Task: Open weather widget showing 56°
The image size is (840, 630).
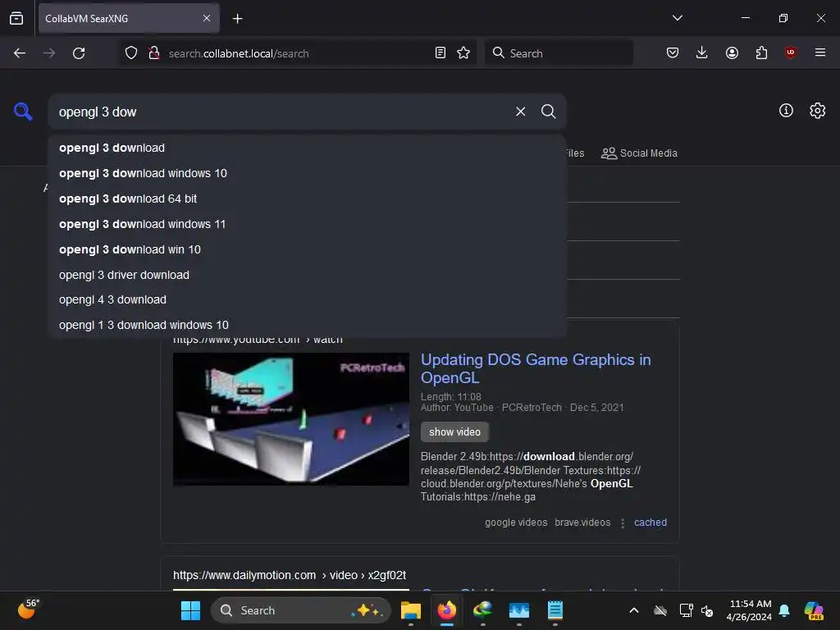Action: point(29,609)
